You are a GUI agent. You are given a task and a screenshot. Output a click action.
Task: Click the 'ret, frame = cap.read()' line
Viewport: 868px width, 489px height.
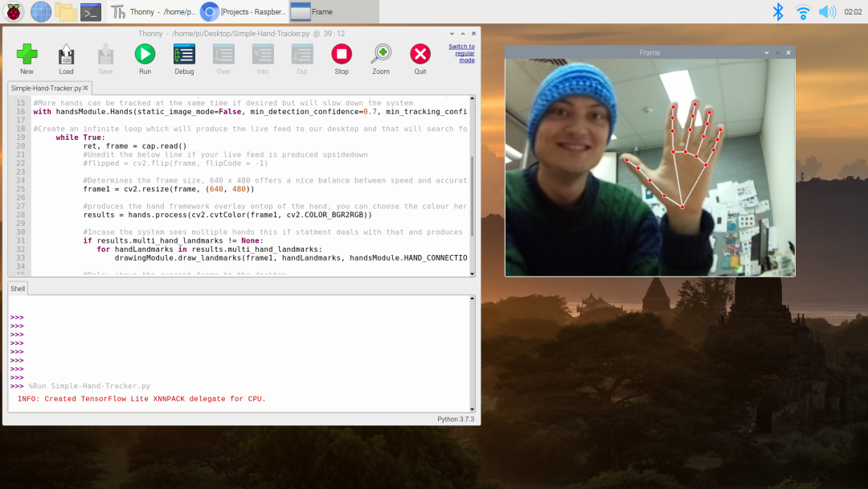135,146
